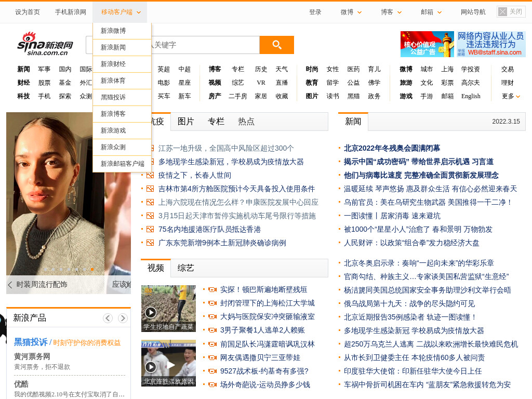The width and height of the screenshot is (532, 399).
Task: Click the highlighted orange slideshow indicator dot
Action: click(x=92, y=270)
